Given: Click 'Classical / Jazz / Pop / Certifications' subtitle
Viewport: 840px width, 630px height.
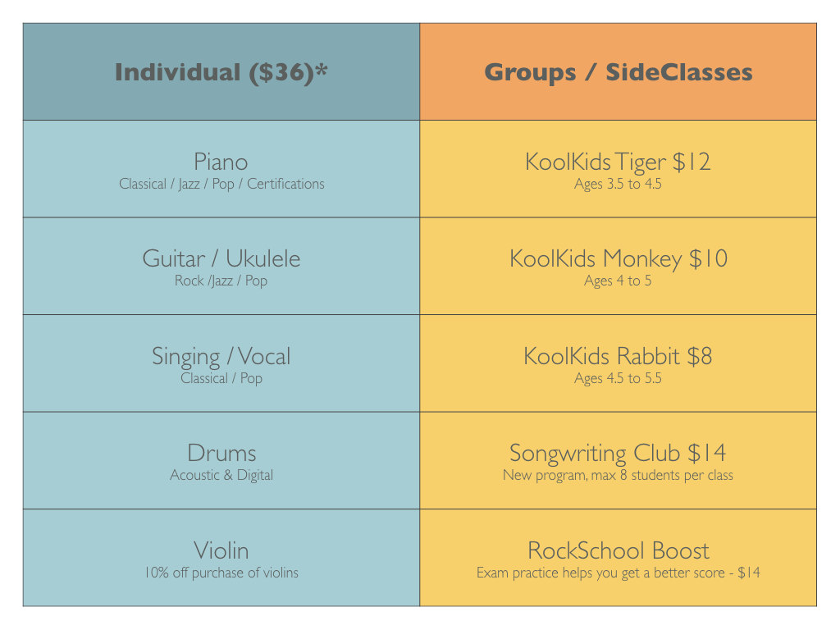Looking at the screenshot, I should coord(221,184).
